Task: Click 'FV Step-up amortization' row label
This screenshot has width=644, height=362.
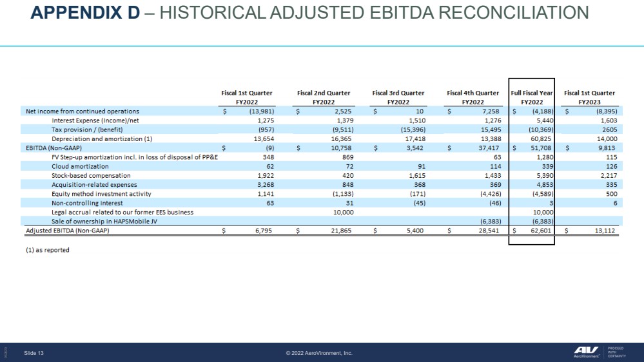Action: [135, 157]
